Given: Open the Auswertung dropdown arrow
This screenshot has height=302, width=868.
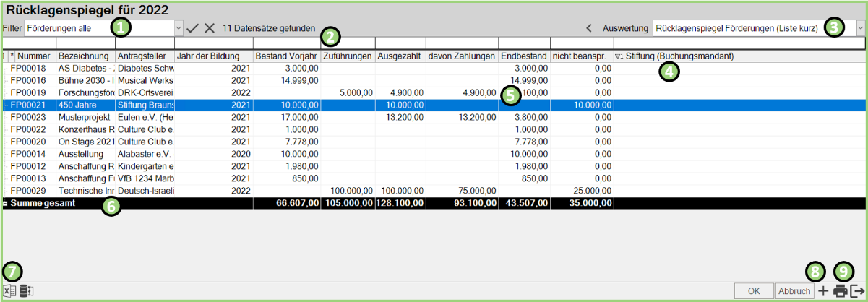Looking at the screenshot, I should pos(860,28).
